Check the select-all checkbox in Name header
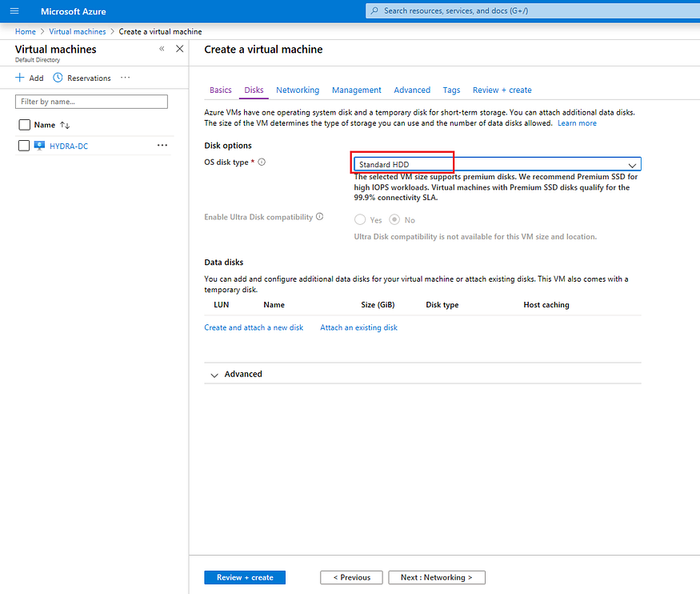700x594 pixels. tap(23, 125)
